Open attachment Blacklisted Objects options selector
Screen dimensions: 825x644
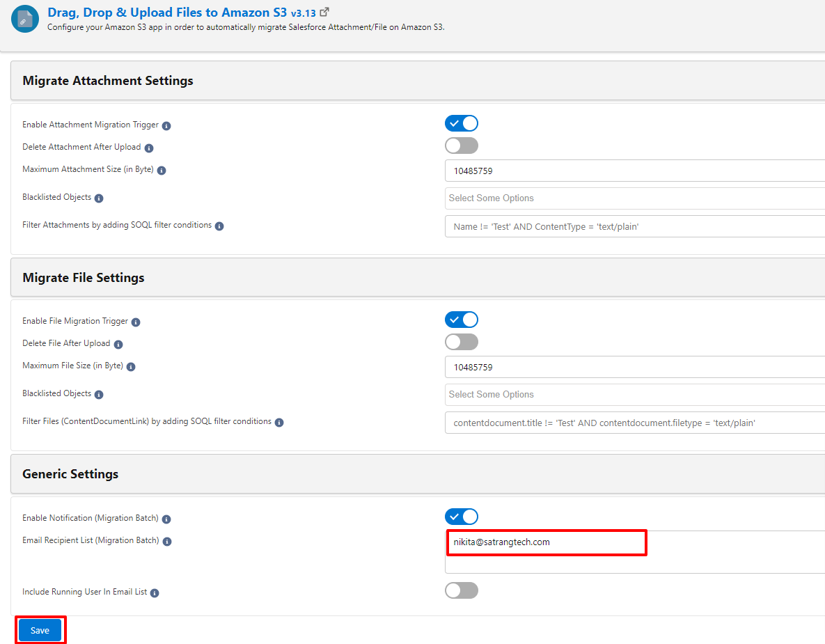pos(634,198)
